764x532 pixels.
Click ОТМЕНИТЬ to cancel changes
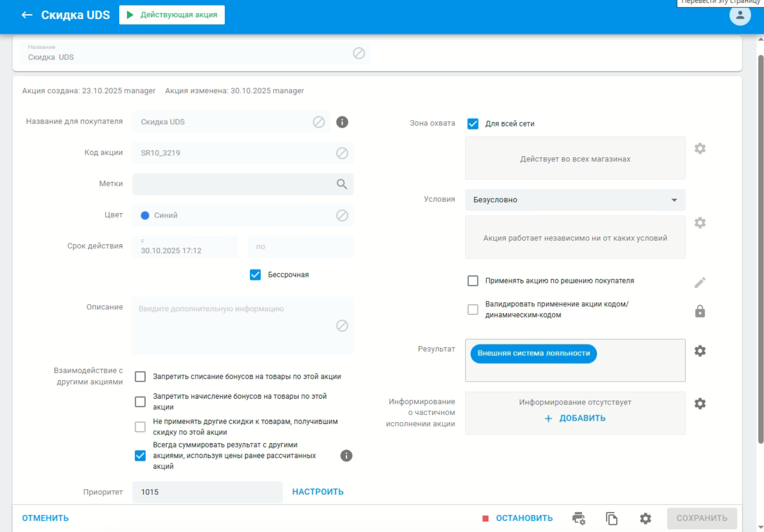[x=45, y=518]
